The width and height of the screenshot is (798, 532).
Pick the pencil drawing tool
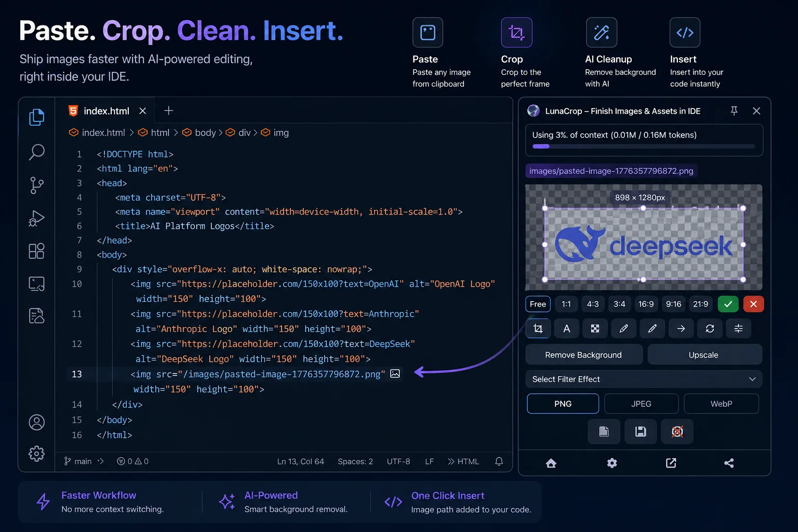(x=623, y=328)
